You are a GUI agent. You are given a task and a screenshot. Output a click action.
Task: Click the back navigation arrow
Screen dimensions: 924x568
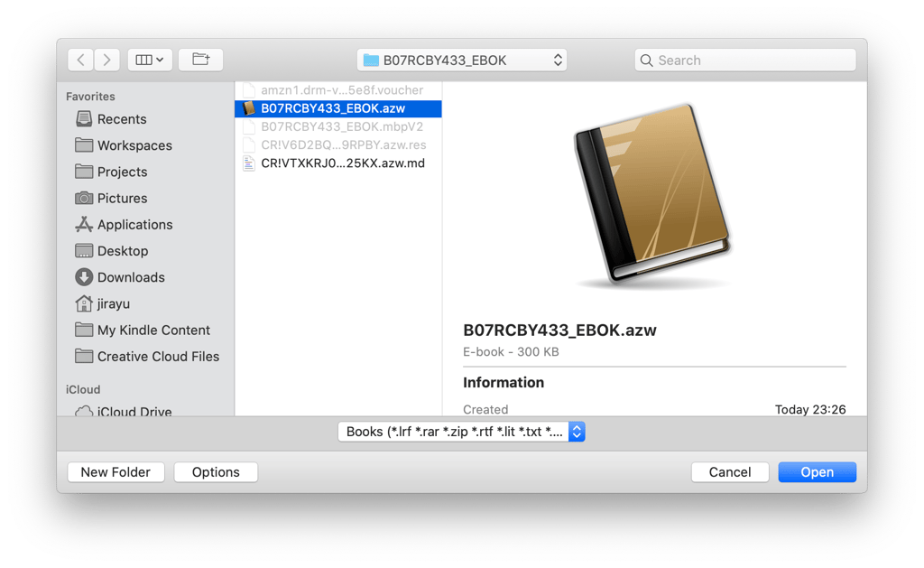[81, 61]
